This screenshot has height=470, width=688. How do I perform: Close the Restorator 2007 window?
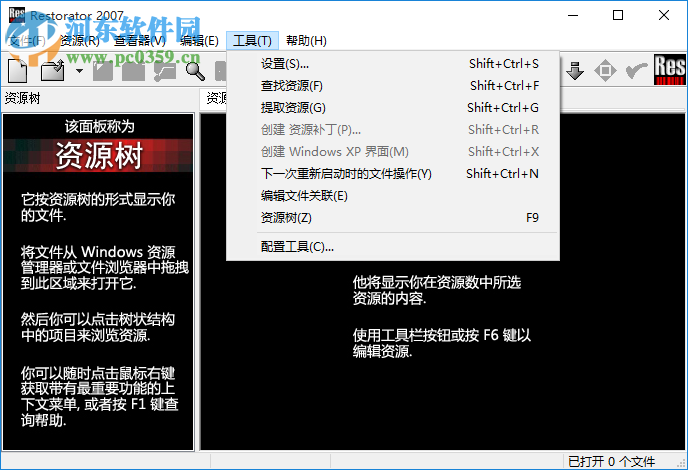(664, 15)
